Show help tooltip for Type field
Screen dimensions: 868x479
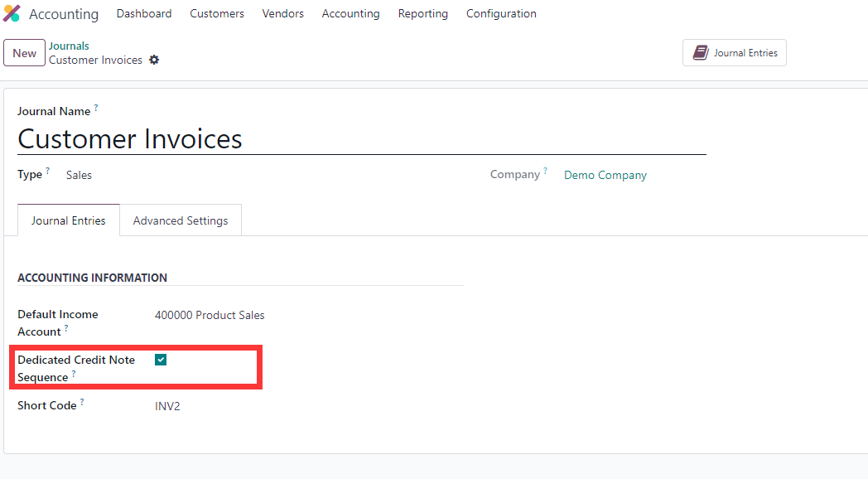tap(47, 171)
